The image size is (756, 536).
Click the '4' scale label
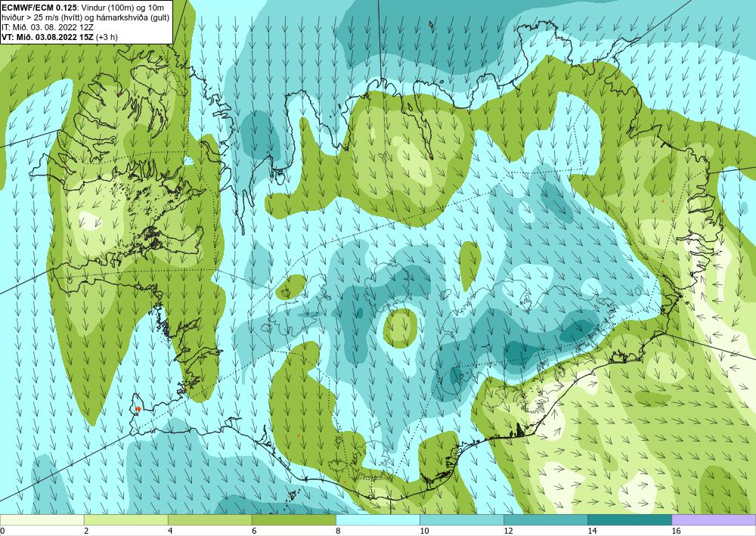[x=169, y=531]
